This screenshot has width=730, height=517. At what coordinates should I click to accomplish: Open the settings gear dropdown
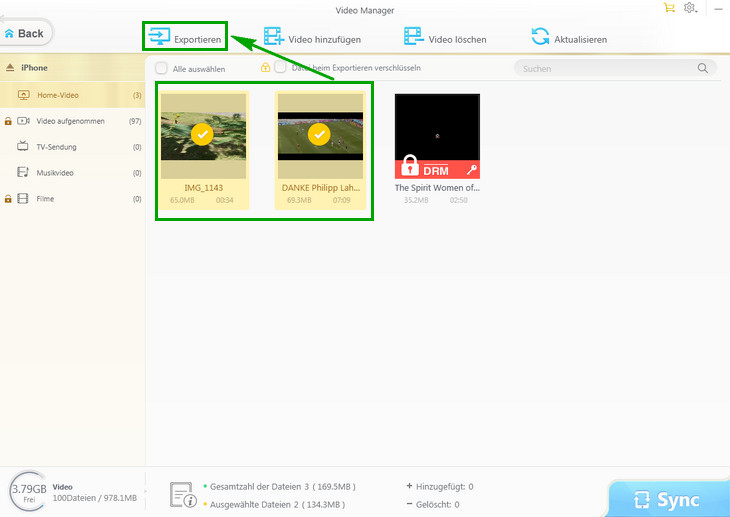(x=691, y=8)
